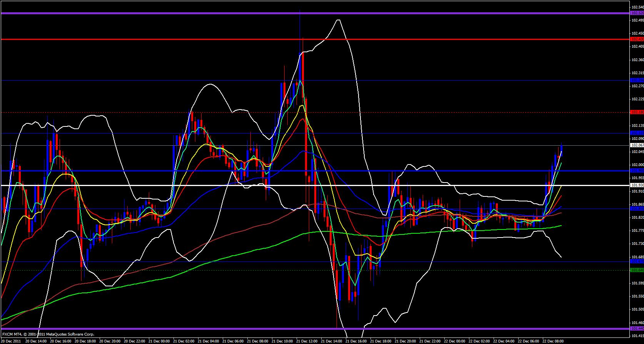This screenshot has width=644, height=344.
Task: Select the blue 101.980 price tag
Action: point(637,171)
